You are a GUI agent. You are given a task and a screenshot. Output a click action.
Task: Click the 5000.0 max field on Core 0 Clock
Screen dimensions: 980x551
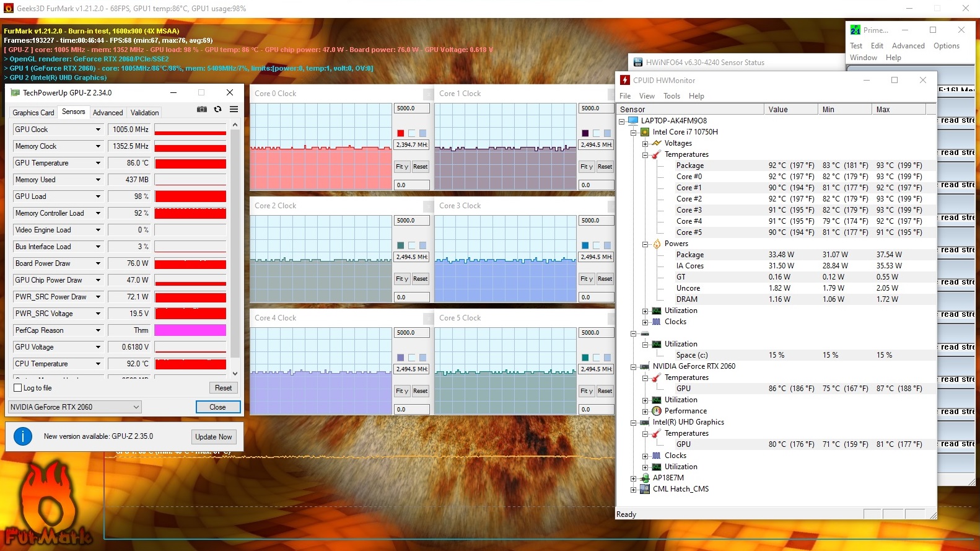pos(411,108)
